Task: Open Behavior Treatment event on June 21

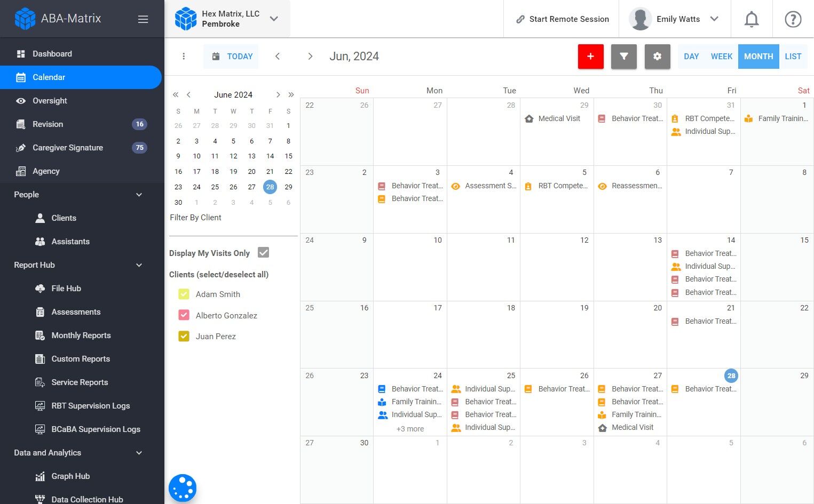Action: [704, 322]
